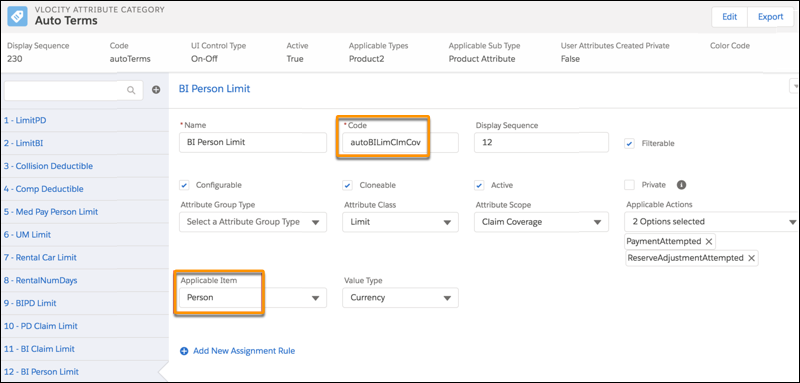Click the Color Code header label

point(730,46)
